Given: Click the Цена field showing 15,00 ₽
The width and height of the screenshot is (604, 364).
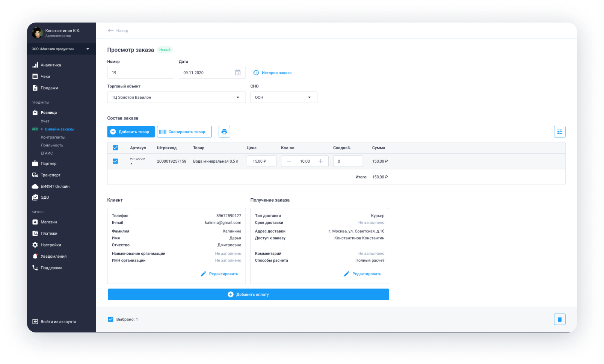Looking at the screenshot, I should 261,161.
